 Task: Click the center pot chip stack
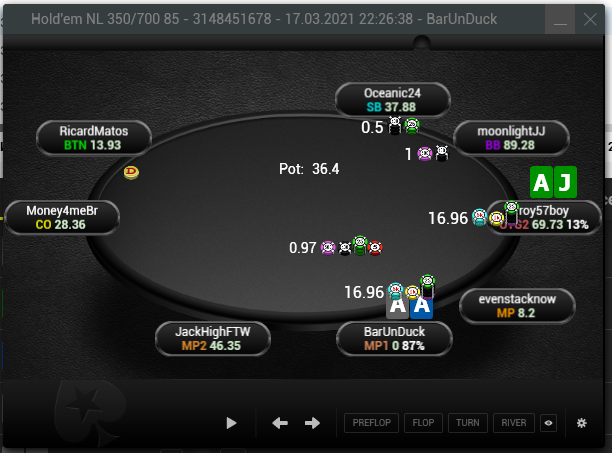coord(351,247)
